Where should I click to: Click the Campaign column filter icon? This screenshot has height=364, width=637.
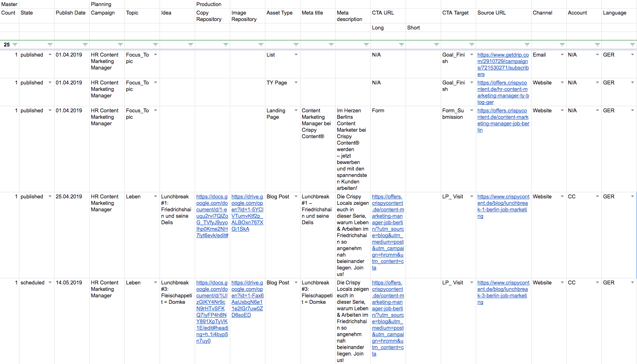[120, 44]
